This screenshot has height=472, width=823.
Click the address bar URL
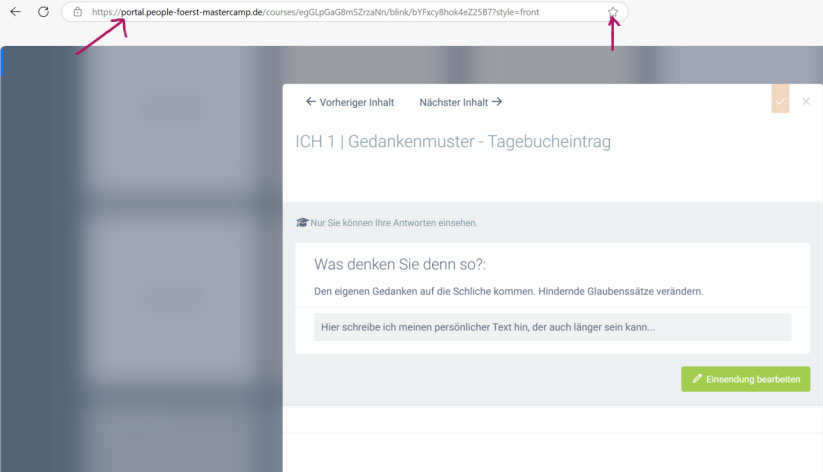pos(330,12)
